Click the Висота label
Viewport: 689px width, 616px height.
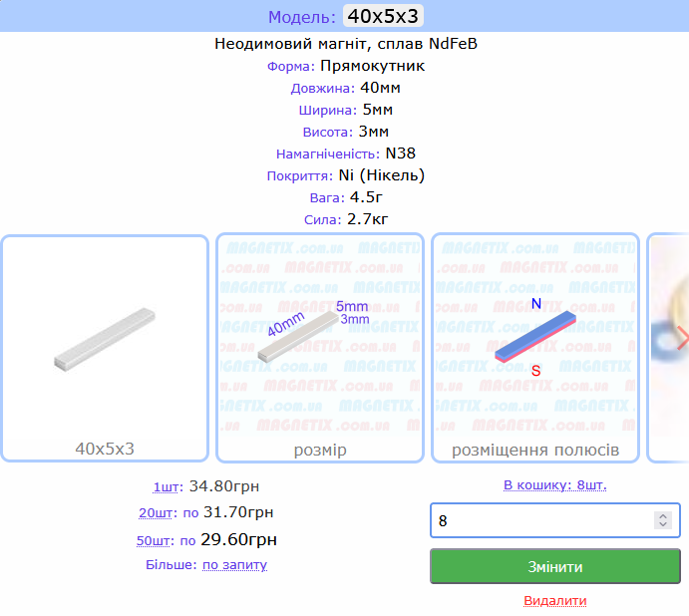[x=328, y=133]
